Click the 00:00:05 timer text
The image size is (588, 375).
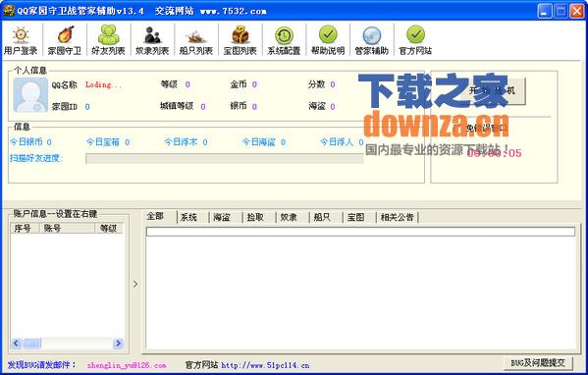pos(494,153)
